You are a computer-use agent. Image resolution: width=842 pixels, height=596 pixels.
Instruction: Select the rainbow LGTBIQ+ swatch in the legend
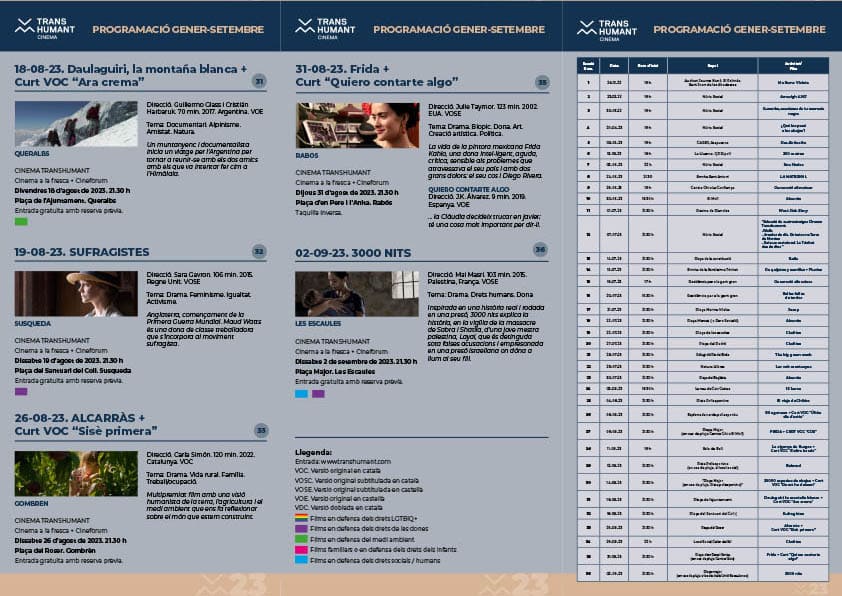(x=301, y=518)
